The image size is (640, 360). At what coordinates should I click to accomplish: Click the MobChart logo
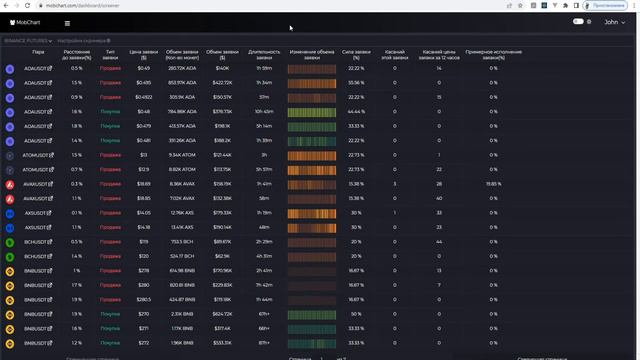tap(25, 22)
